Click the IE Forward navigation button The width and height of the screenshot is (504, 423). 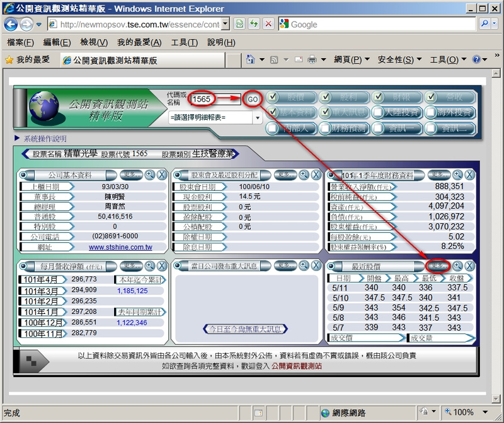pos(26,24)
